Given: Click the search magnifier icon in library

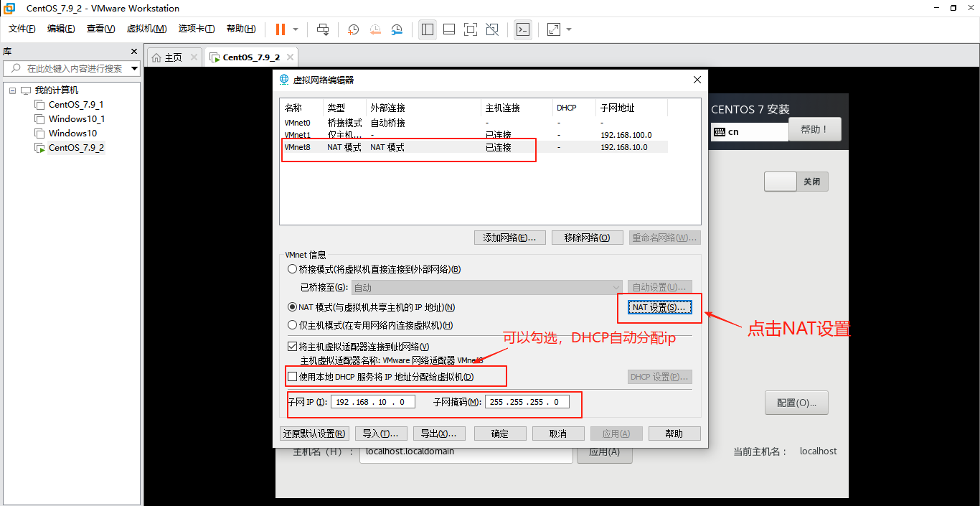Looking at the screenshot, I should 15,68.
